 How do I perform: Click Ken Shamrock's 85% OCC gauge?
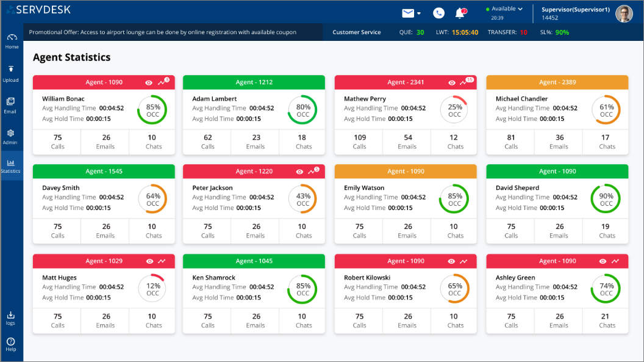302,289
